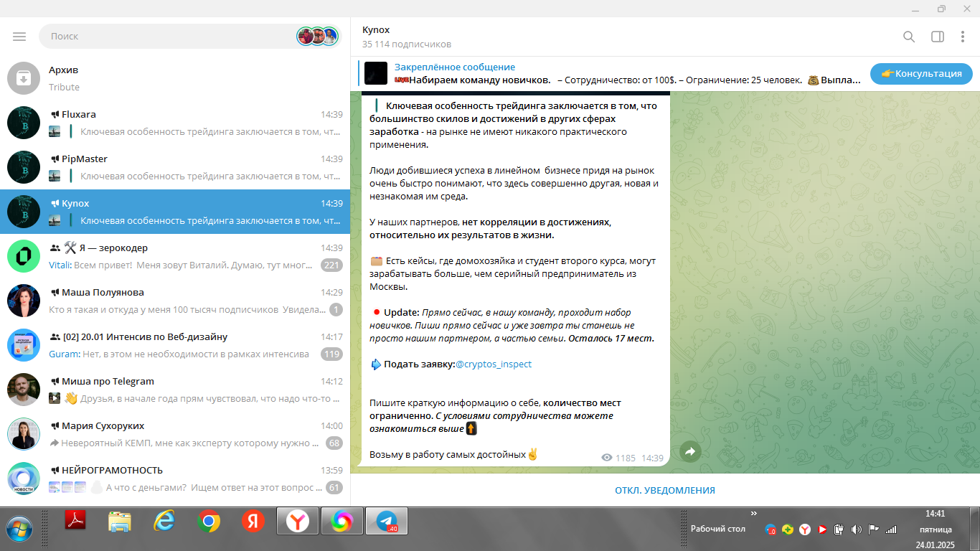Open the Миша про Telegram channel
Screen dimensions: 980x551
coord(175,390)
